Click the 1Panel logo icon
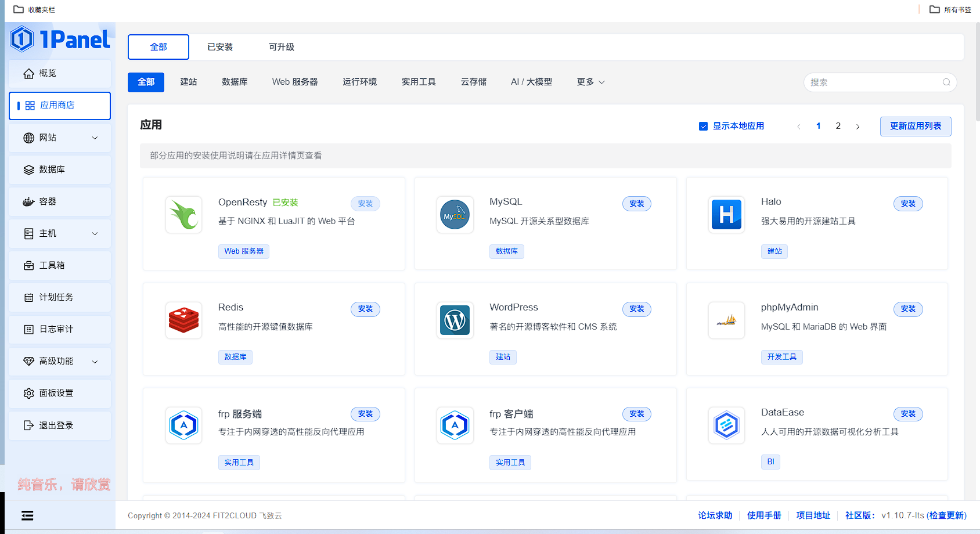 [22, 39]
